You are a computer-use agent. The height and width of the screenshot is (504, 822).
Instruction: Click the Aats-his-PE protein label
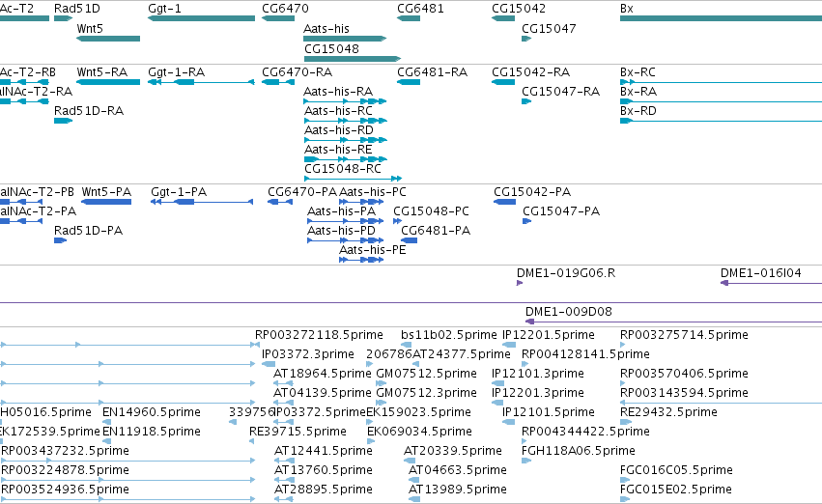(x=373, y=250)
